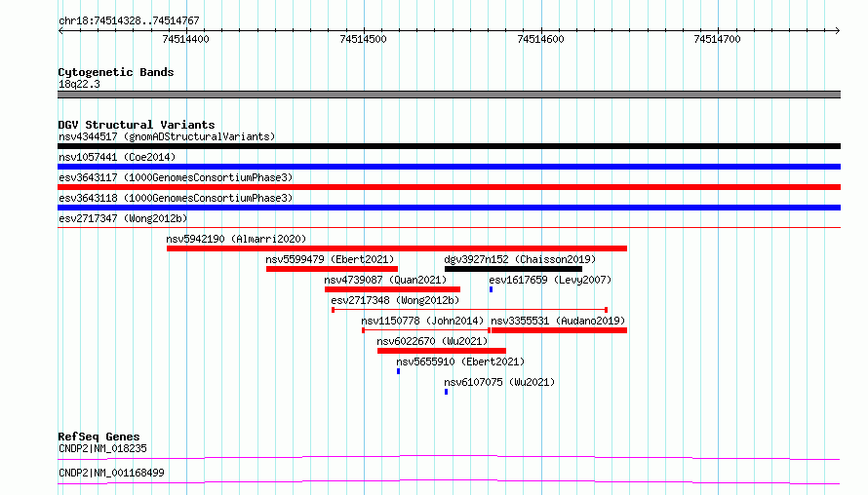Click the thin red esv2717348 variant line
The image size is (868, 495).
click(469, 310)
